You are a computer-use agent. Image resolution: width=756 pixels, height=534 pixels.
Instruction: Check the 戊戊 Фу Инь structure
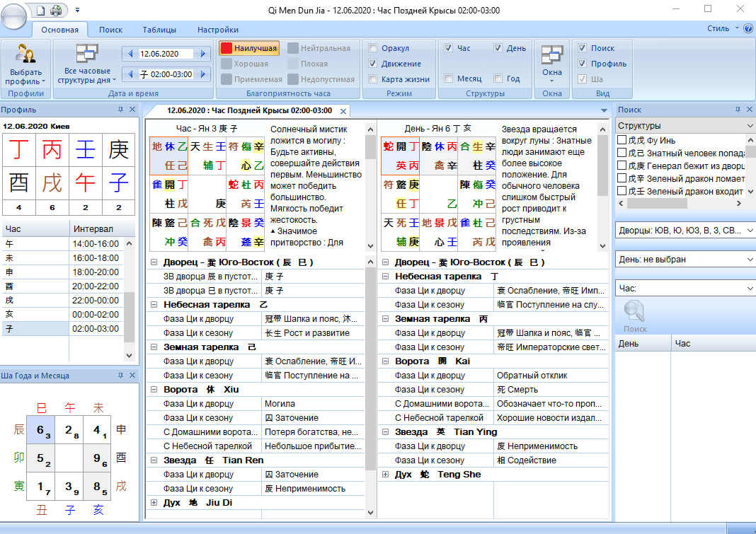click(x=622, y=140)
